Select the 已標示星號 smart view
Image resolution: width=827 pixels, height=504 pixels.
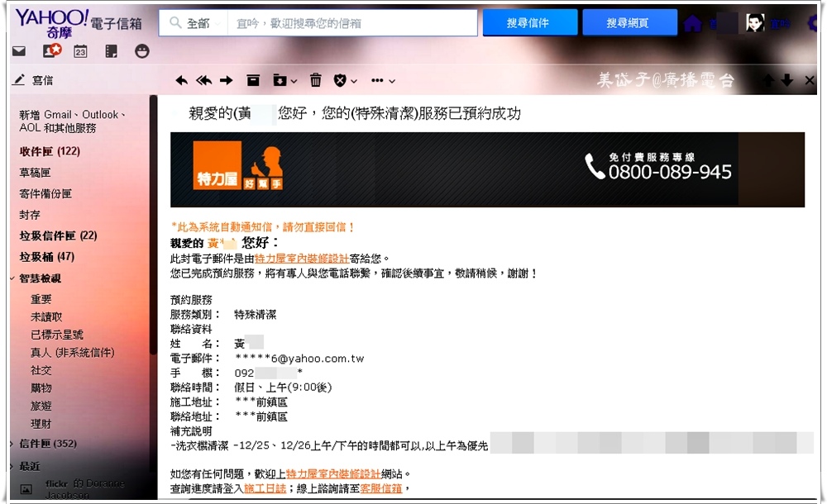[57, 335]
